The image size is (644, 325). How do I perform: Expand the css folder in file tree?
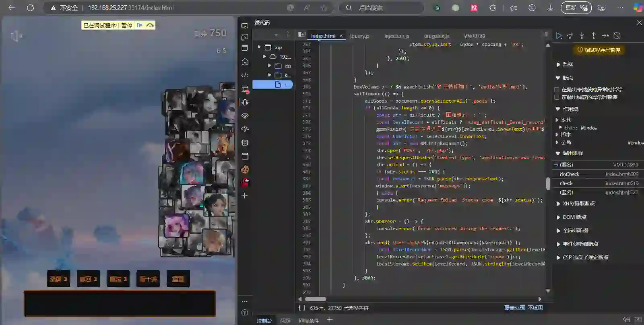(270, 66)
